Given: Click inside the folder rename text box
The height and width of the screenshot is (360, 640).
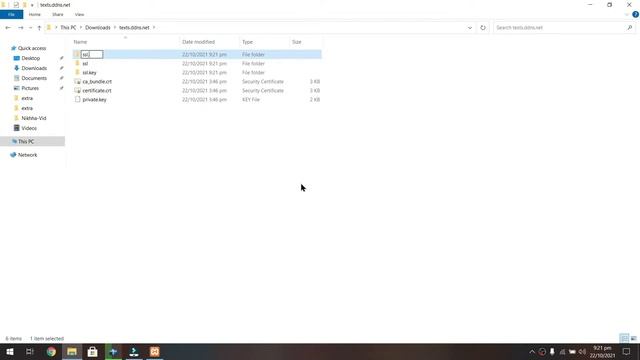Looking at the screenshot, I should pyautogui.click(x=92, y=54).
